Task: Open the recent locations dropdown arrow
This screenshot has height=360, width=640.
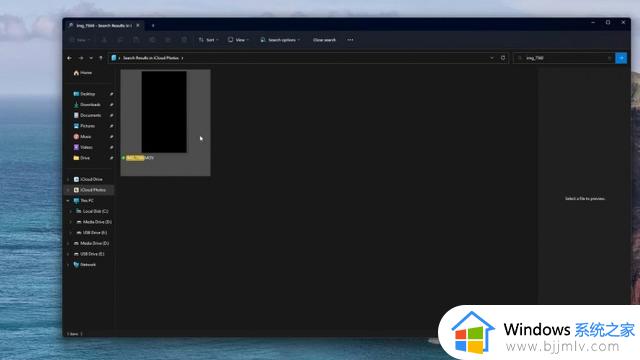Action: 91,58
